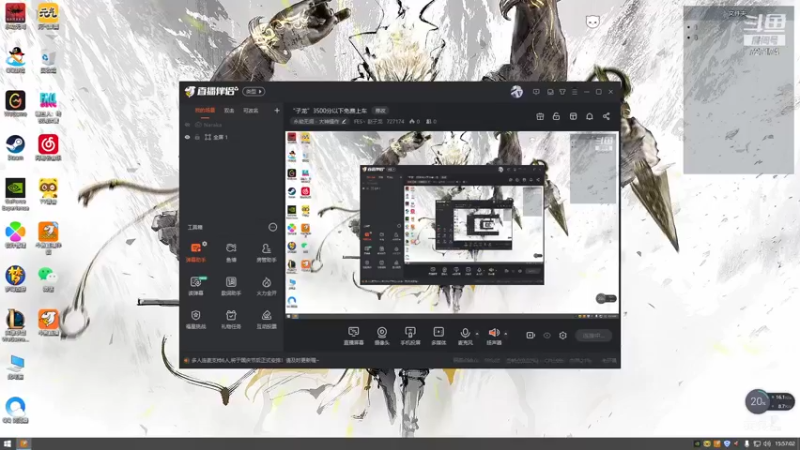Open the type pill beside the logo
The width and height of the screenshot is (800, 450).
254,92
